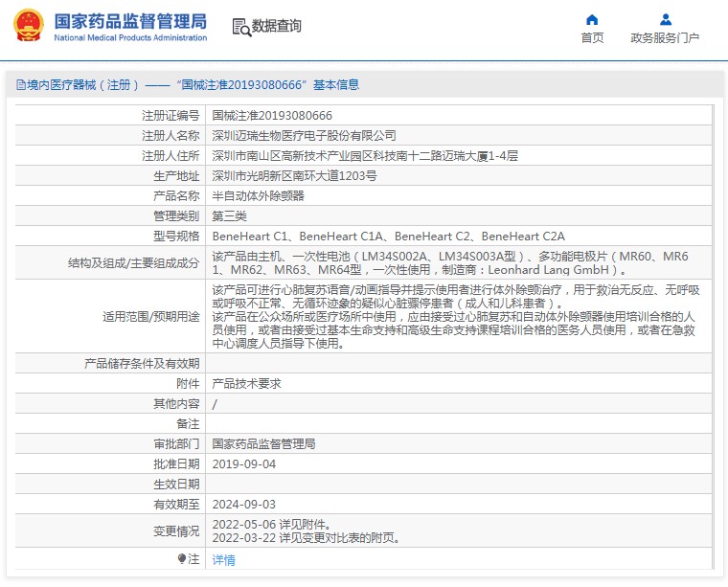Viewport: 728px width, 587px height.
Task: Click the registrant name 深圳迈瑞生物医疗电子股份有限公司
Action: point(304,135)
